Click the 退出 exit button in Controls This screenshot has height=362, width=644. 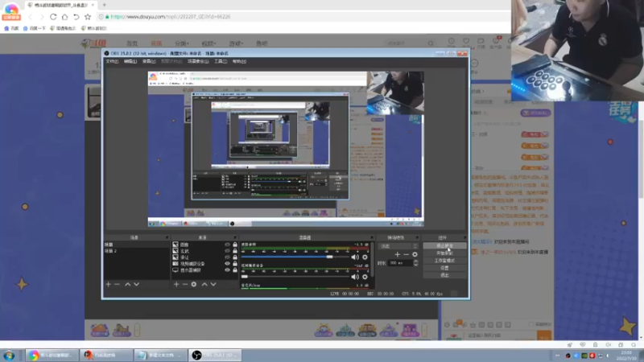point(445,275)
